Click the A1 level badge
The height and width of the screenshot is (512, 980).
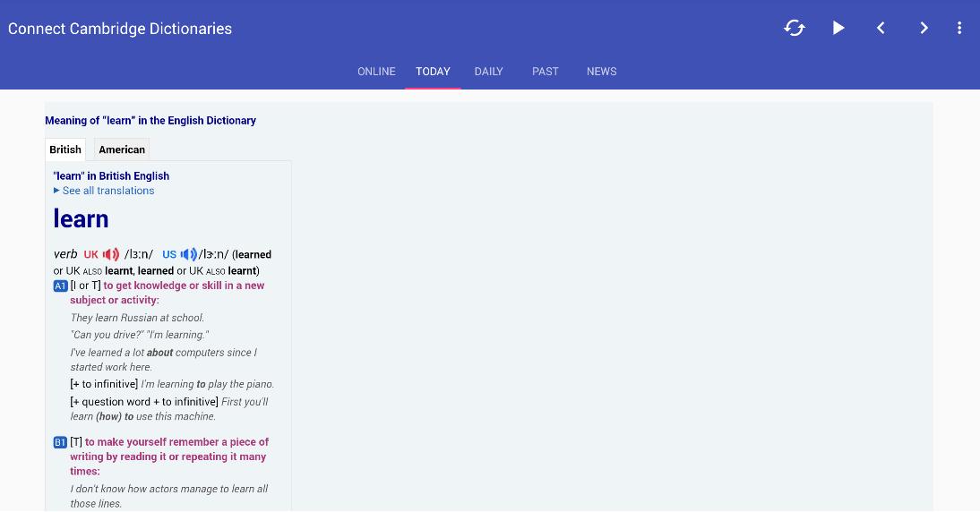point(61,286)
